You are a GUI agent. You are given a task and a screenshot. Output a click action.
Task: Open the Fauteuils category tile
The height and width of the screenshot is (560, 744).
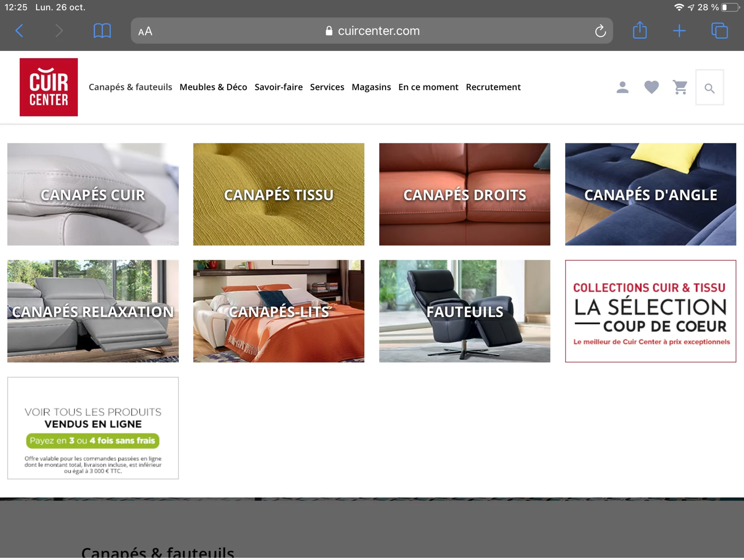(464, 311)
